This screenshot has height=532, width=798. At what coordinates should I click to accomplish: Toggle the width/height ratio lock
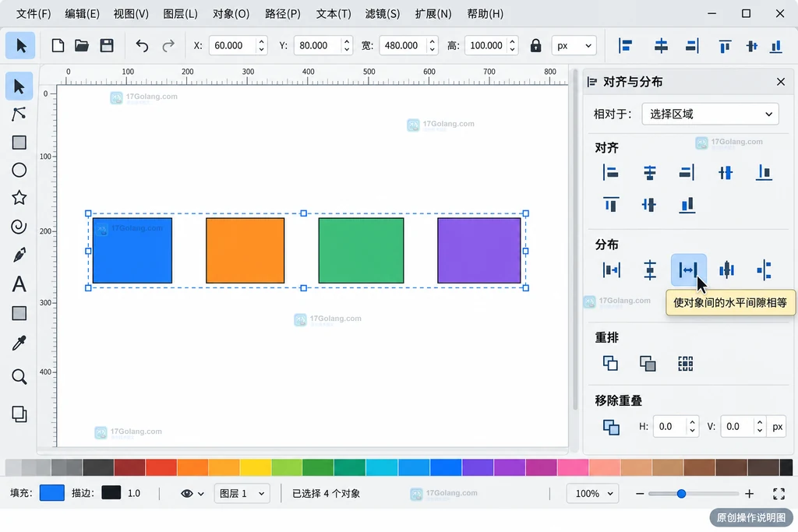[535, 46]
